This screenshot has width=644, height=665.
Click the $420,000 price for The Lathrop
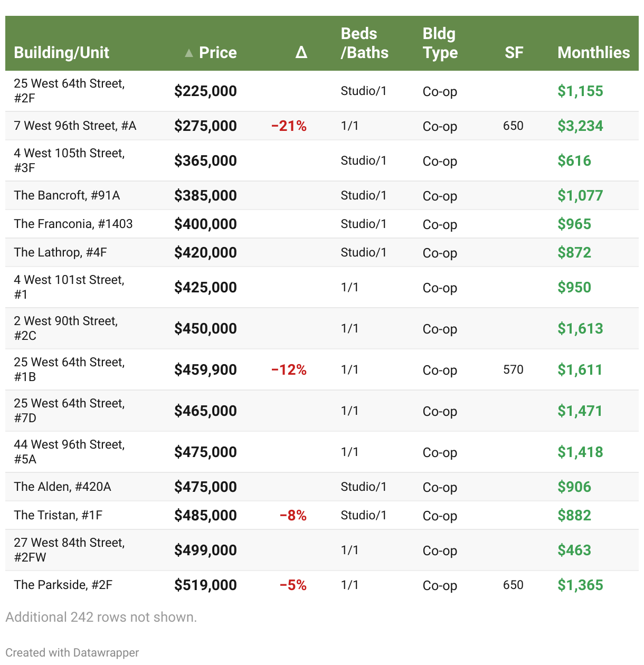pyautogui.click(x=205, y=252)
